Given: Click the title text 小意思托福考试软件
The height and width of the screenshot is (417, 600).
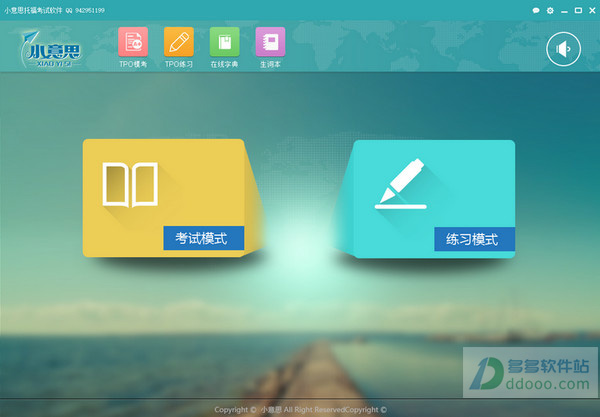Looking at the screenshot, I should [33, 10].
